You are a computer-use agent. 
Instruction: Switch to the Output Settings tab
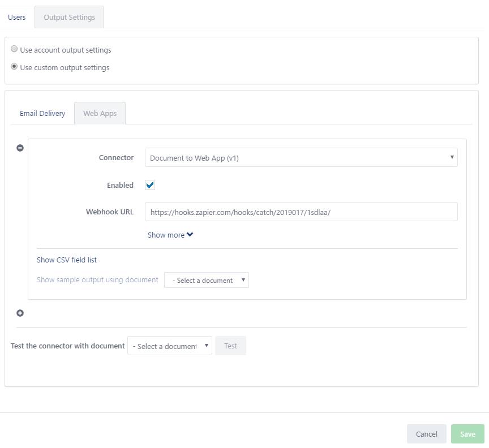(x=69, y=17)
